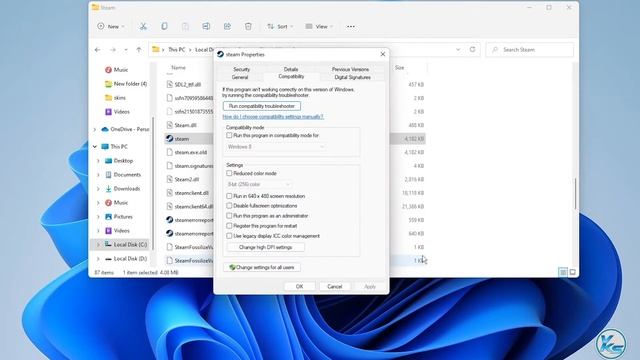Switch to the Previous Versions tab
Screen dimensions: 640x360
350,69
